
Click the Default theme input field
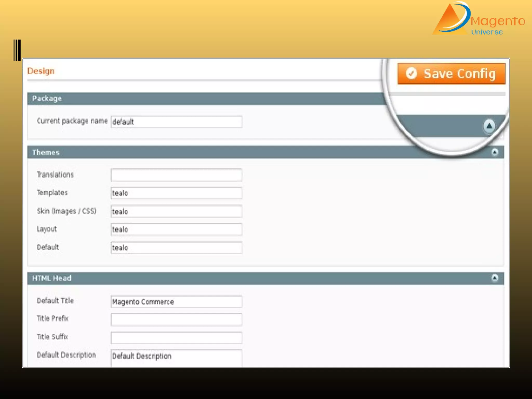click(x=176, y=248)
